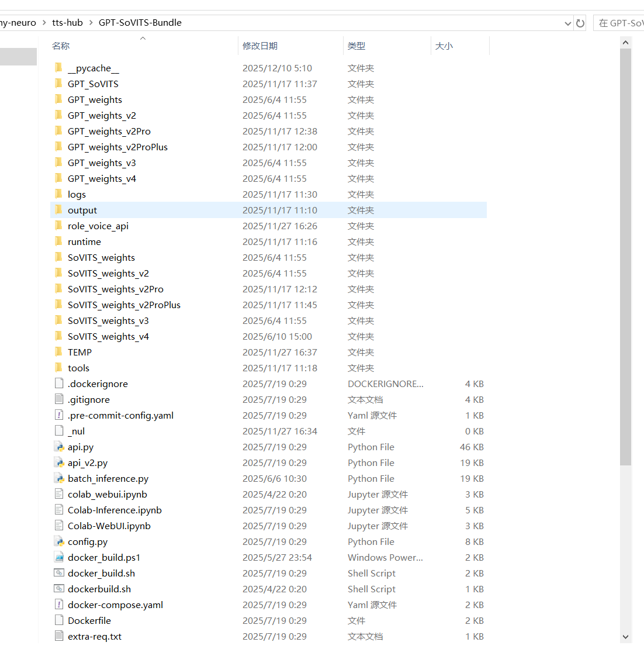Click GPT-SoVITS-Bundle breadcrumb segment

tap(140, 23)
